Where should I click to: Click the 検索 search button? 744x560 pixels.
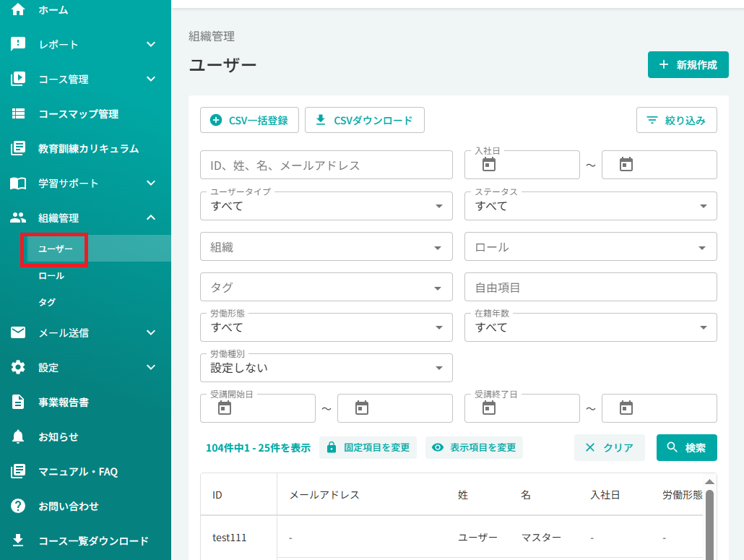687,447
